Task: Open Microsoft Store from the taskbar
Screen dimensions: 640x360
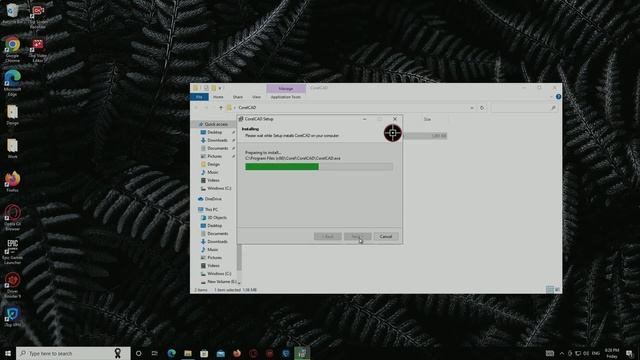Action: (204, 353)
